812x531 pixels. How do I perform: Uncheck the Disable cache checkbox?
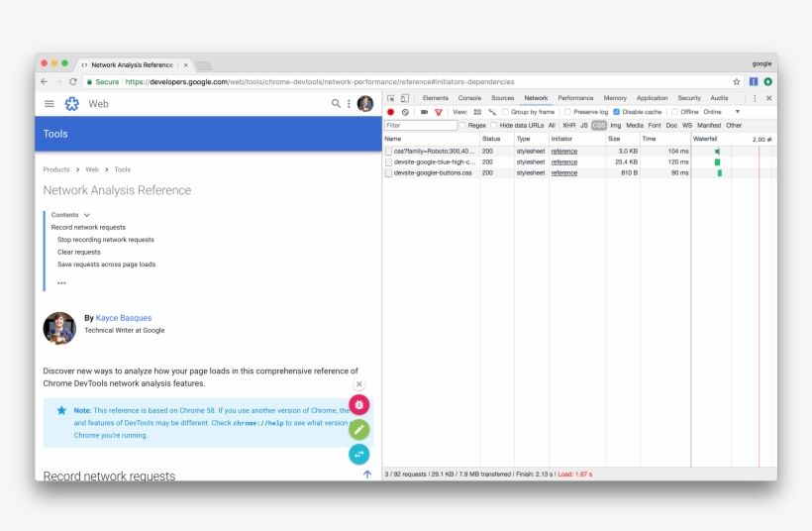coord(617,112)
